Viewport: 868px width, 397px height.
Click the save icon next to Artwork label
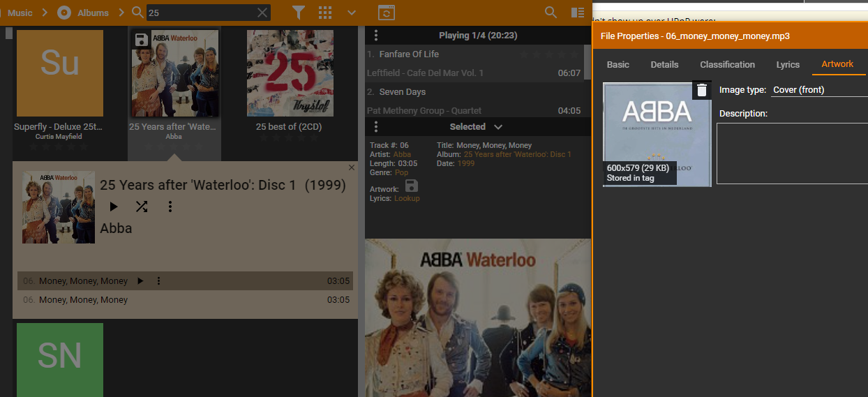412,186
